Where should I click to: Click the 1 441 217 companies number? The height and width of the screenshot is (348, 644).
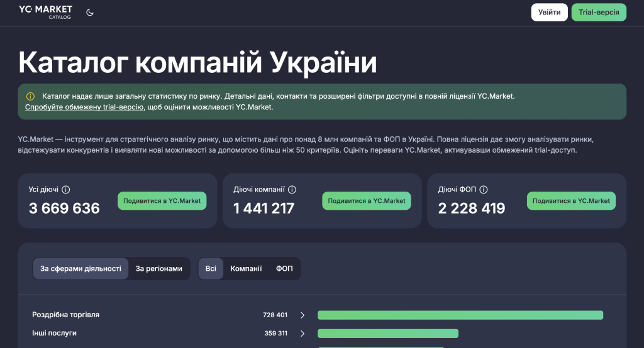pos(264,209)
